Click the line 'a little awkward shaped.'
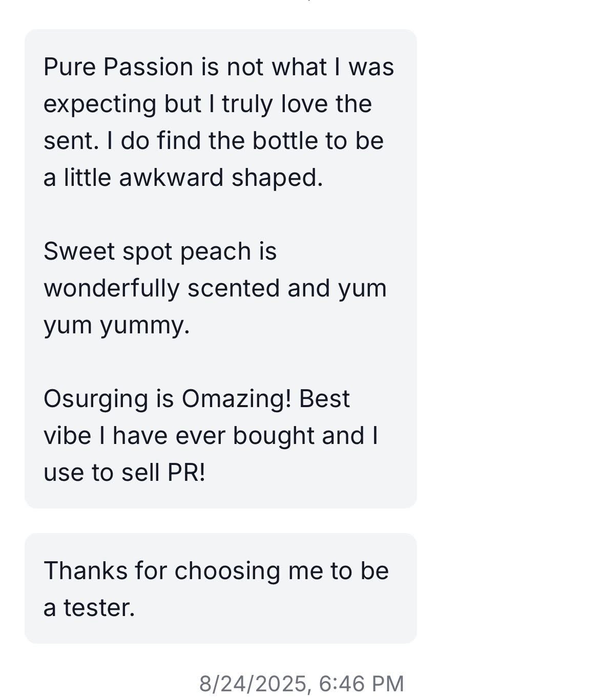This screenshot has width=604, height=700. (x=183, y=178)
